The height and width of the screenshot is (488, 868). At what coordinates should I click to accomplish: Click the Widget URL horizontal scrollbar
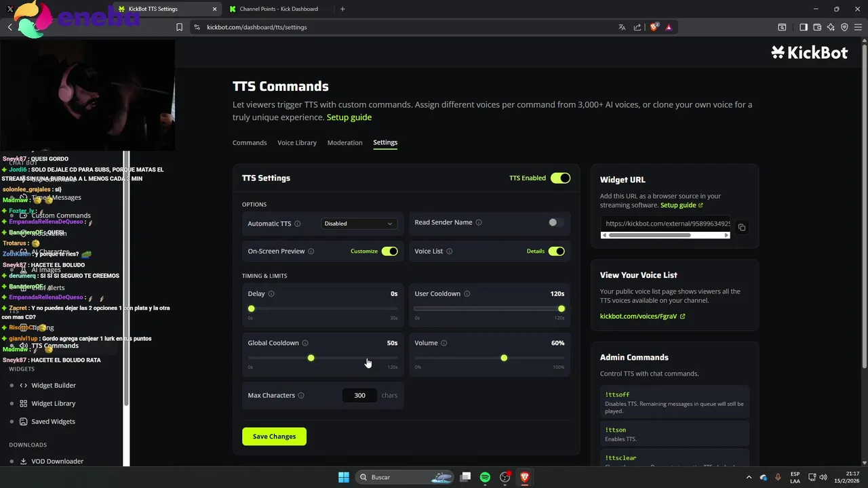pyautogui.click(x=665, y=235)
